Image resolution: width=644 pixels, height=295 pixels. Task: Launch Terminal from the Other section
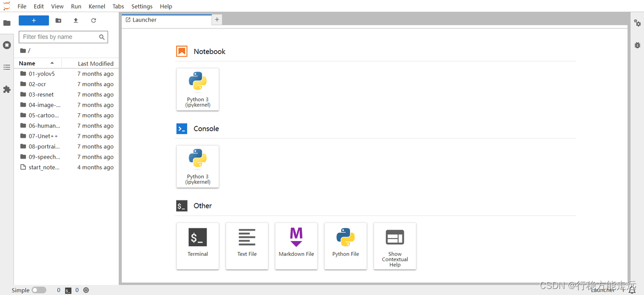pyautogui.click(x=198, y=246)
